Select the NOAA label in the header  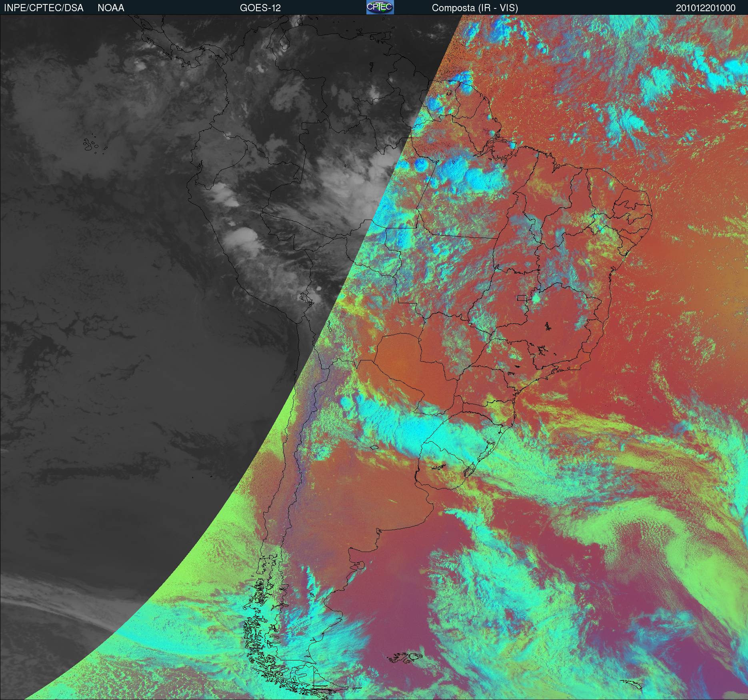111,8
